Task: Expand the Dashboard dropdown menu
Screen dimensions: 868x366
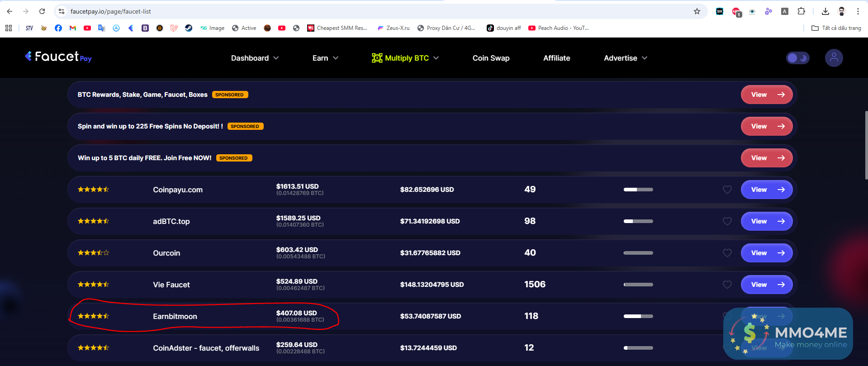Action: coord(255,58)
